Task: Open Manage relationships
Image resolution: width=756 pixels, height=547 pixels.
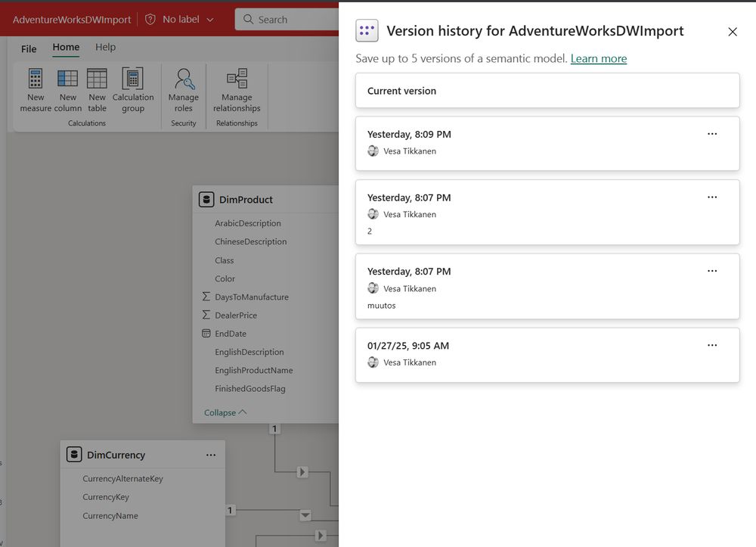Action: [x=237, y=90]
